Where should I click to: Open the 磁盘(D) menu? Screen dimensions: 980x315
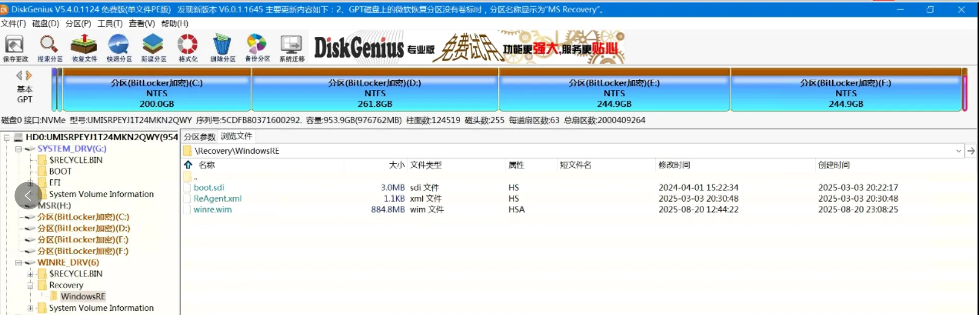coord(45,24)
